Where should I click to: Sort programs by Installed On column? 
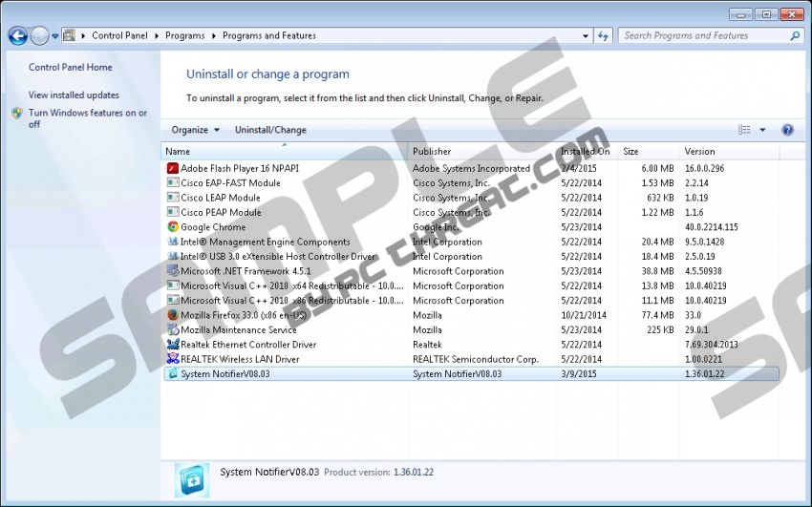tap(585, 152)
